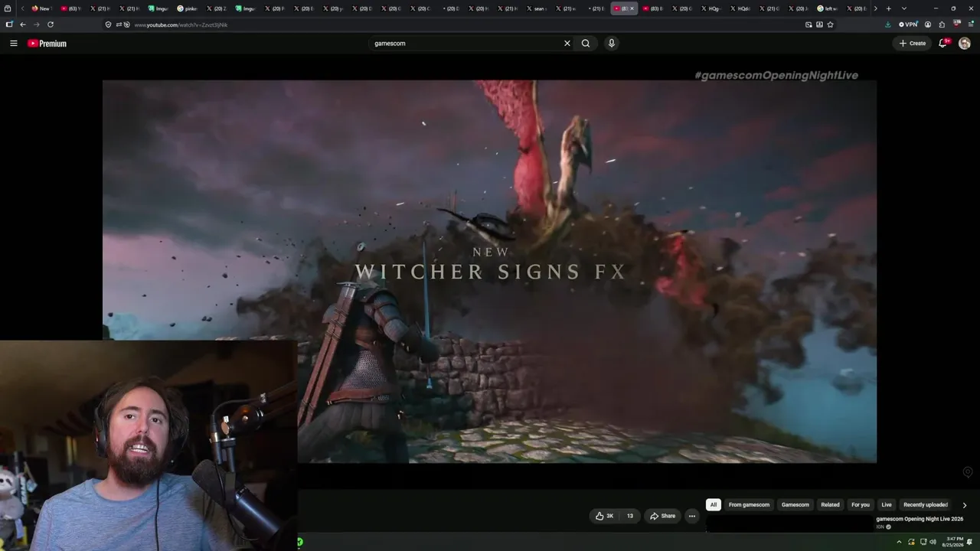Open the browser account profile icon

pyautogui.click(x=928, y=24)
